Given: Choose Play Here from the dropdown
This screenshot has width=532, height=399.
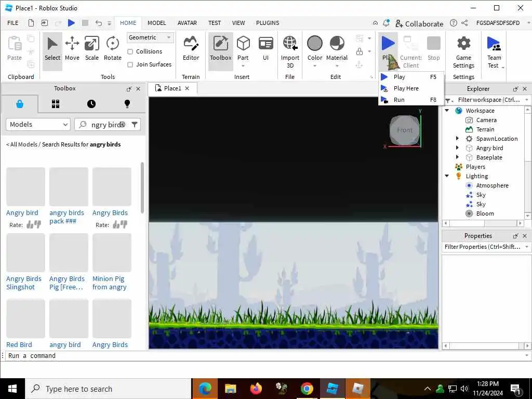Looking at the screenshot, I should [x=411, y=88].
